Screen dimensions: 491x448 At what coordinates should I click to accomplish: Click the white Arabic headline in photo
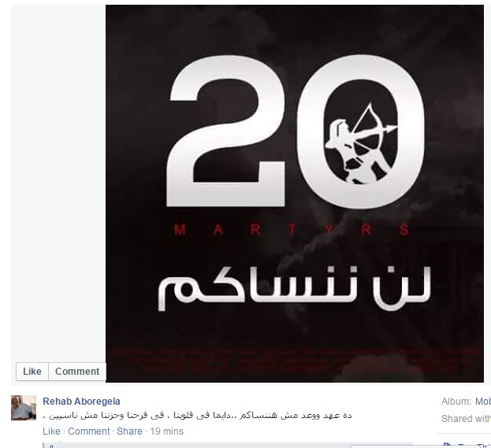[x=294, y=288]
